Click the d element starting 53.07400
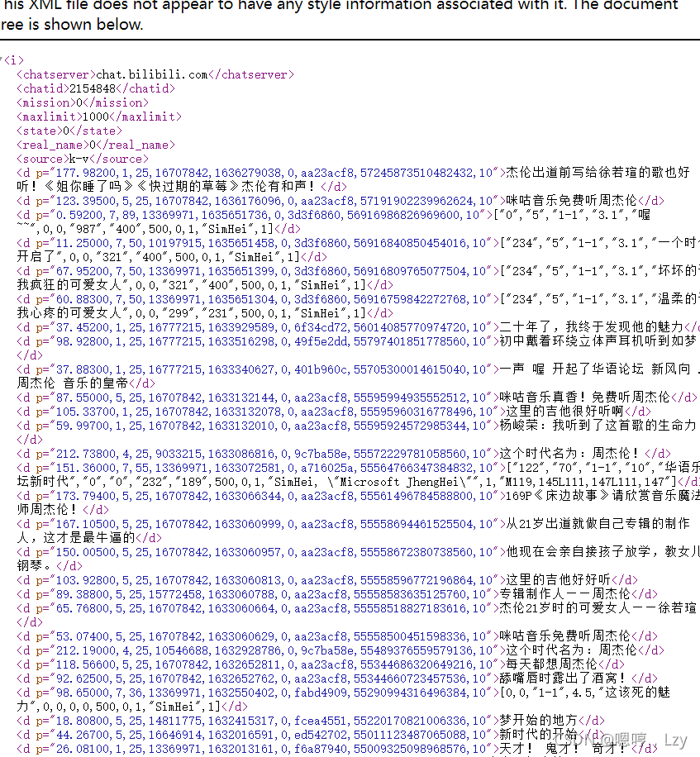The width and height of the screenshot is (700, 757). (337, 636)
